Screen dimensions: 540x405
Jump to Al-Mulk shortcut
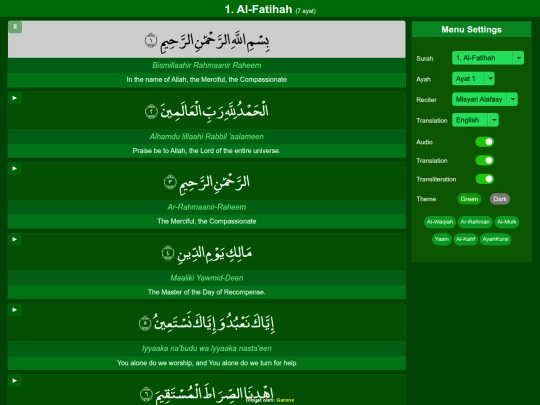507,222
